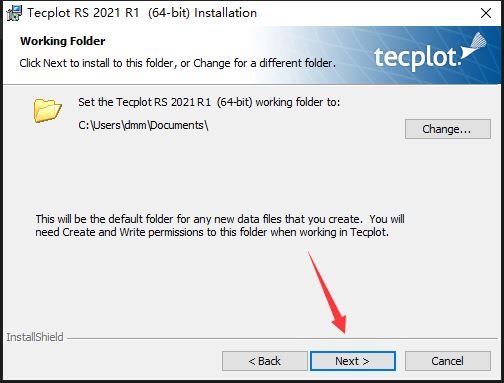Close the Tecplot installation window

[x=486, y=13]
